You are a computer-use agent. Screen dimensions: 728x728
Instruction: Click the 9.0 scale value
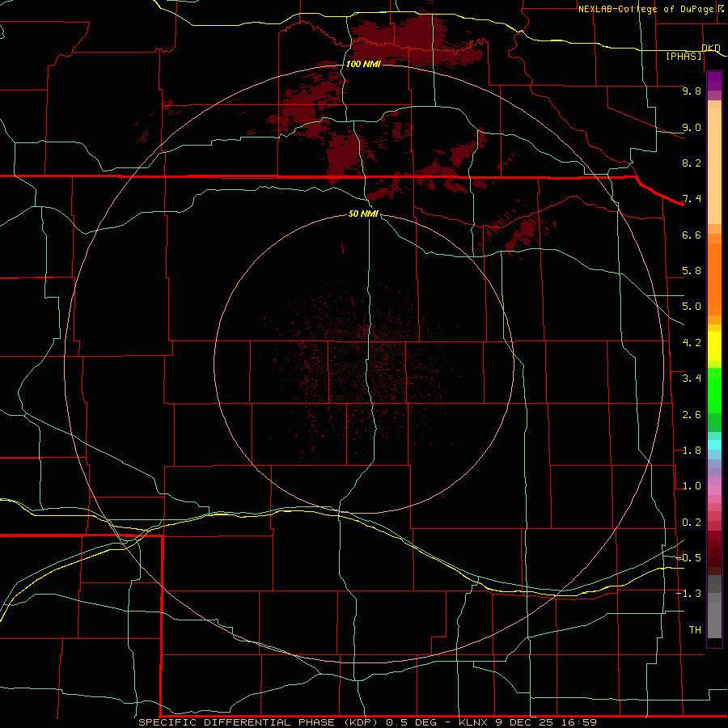coord(692,127)
